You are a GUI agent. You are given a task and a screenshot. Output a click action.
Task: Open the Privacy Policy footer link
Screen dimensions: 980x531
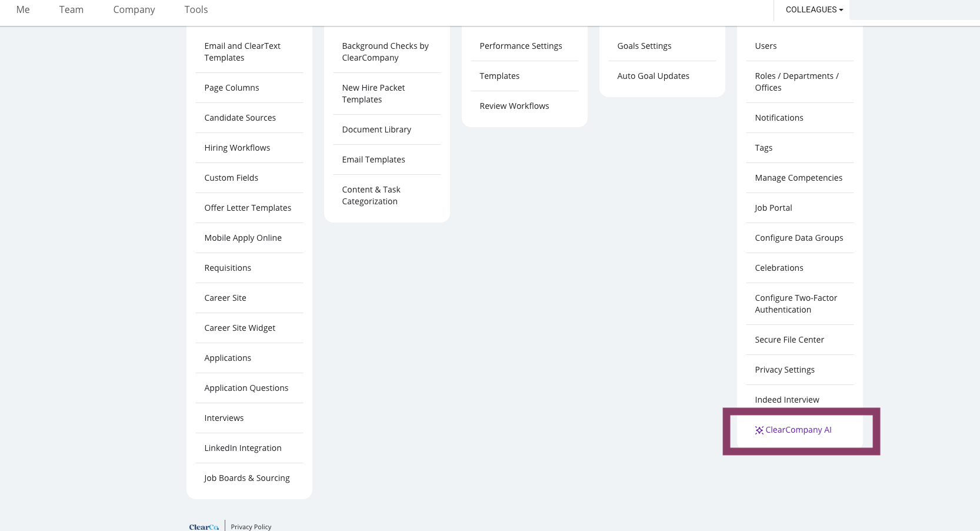[251, 527]
